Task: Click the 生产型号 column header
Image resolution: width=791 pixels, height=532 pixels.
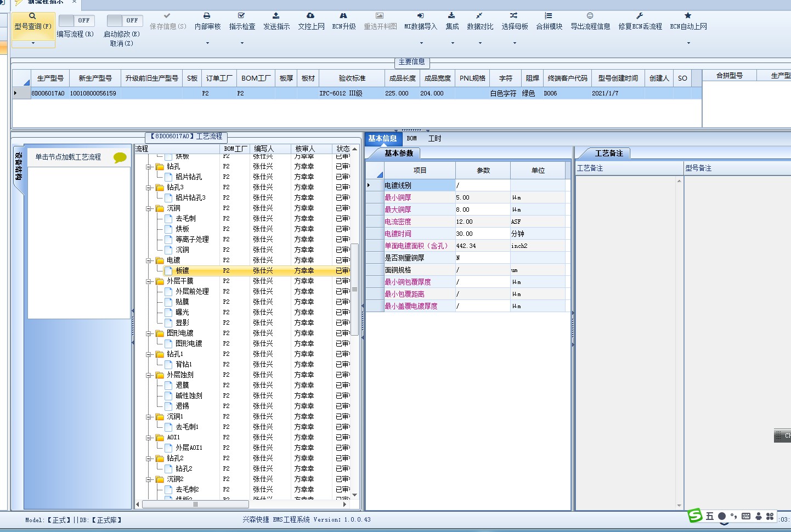Action: click(x=50, y=78)
